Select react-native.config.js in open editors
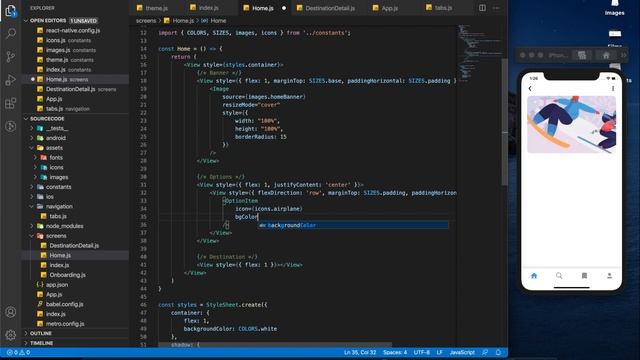This screenshot has height=360, width=640. 73,30
